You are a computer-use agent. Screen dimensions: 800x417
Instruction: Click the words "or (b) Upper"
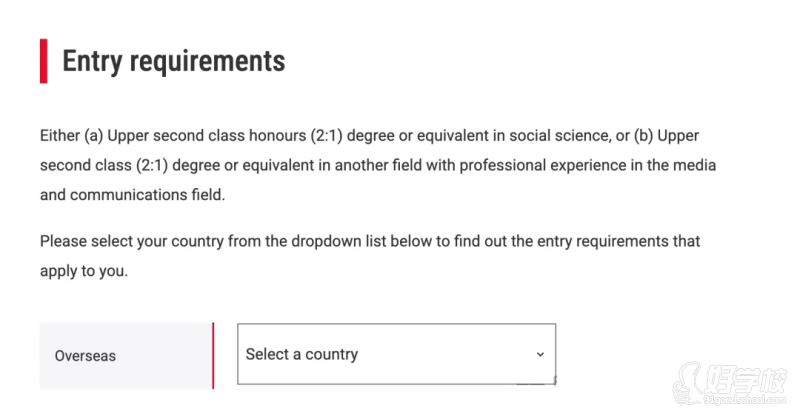pos(653,135)
